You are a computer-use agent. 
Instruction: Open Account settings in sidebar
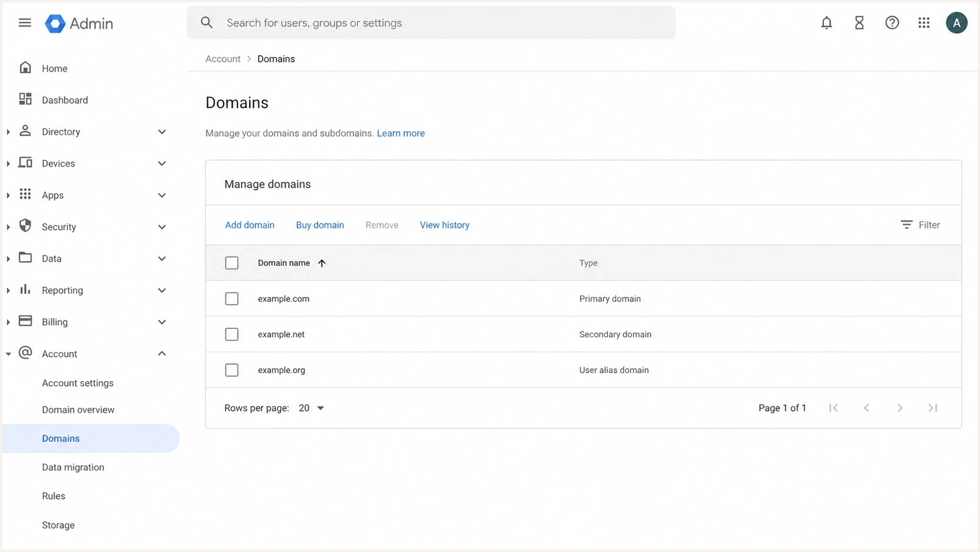[78, 383]
